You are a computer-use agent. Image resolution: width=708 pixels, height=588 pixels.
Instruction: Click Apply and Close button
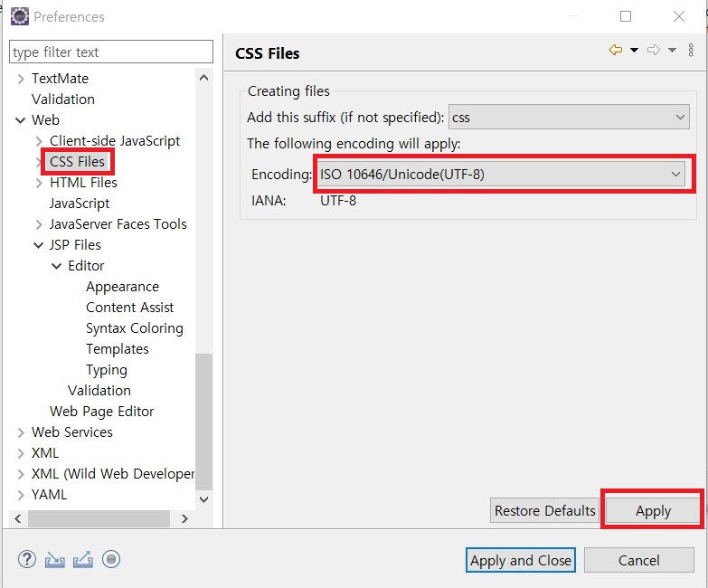[521, 561]
